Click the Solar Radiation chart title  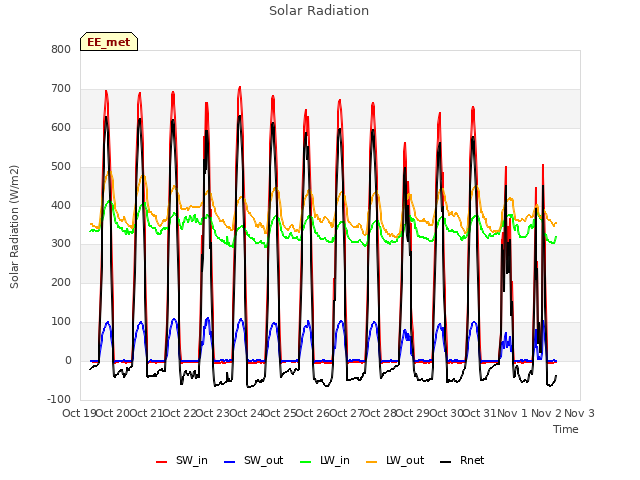tap(319, 11)
